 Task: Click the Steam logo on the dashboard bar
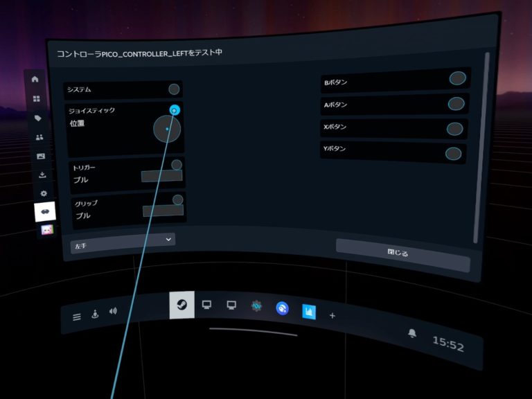pyautogui.click(x=181, y=305)
